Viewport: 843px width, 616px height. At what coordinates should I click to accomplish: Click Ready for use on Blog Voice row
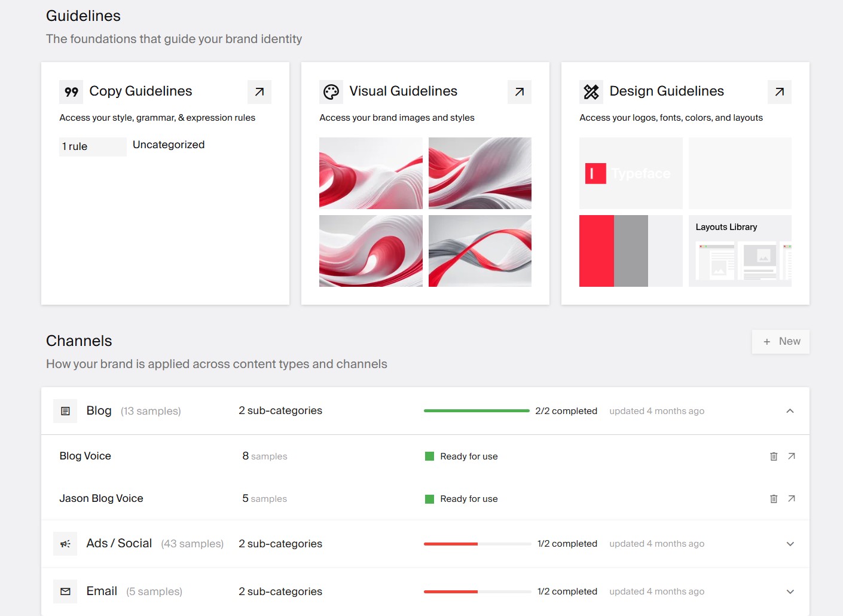[x=469, y=456]
